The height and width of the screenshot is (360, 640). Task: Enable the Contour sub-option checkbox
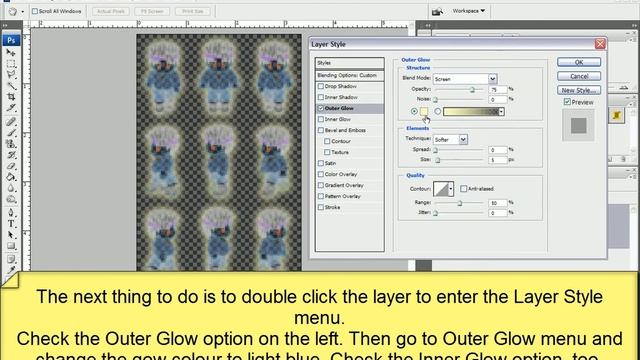(327, 141)
